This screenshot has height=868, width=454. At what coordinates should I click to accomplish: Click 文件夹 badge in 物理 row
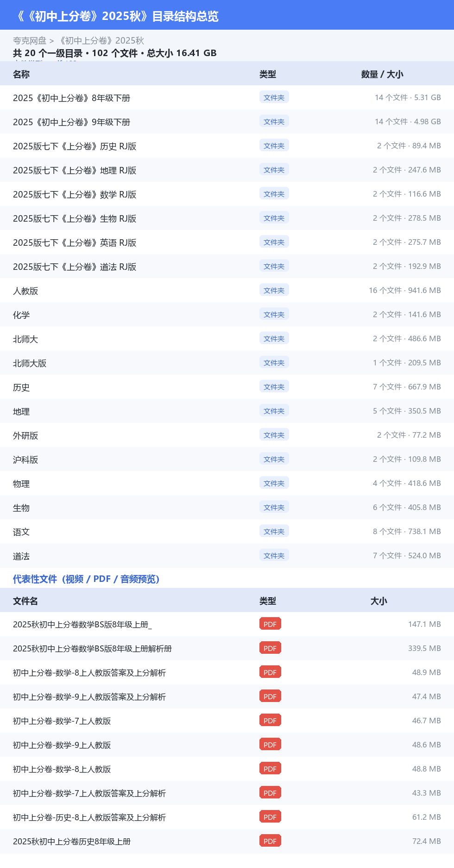274,483
